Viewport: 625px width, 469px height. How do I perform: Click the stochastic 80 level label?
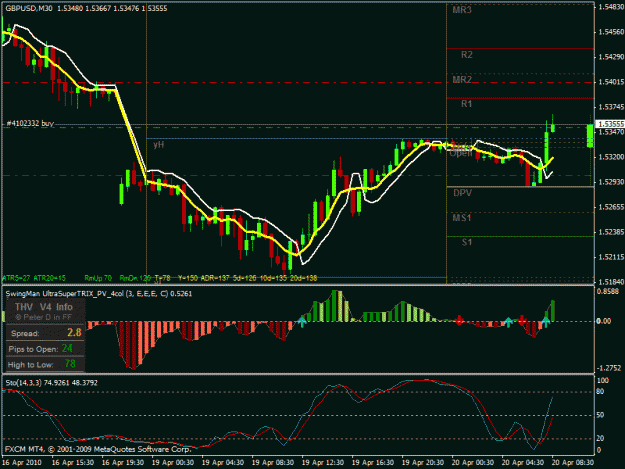(600, 392)
